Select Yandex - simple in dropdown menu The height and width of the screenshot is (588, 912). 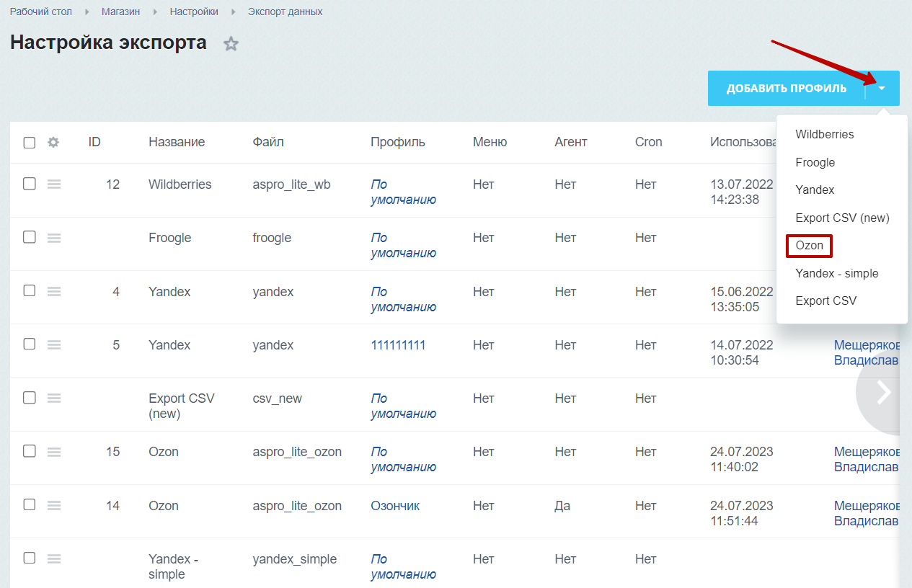[x=837, y=273]
